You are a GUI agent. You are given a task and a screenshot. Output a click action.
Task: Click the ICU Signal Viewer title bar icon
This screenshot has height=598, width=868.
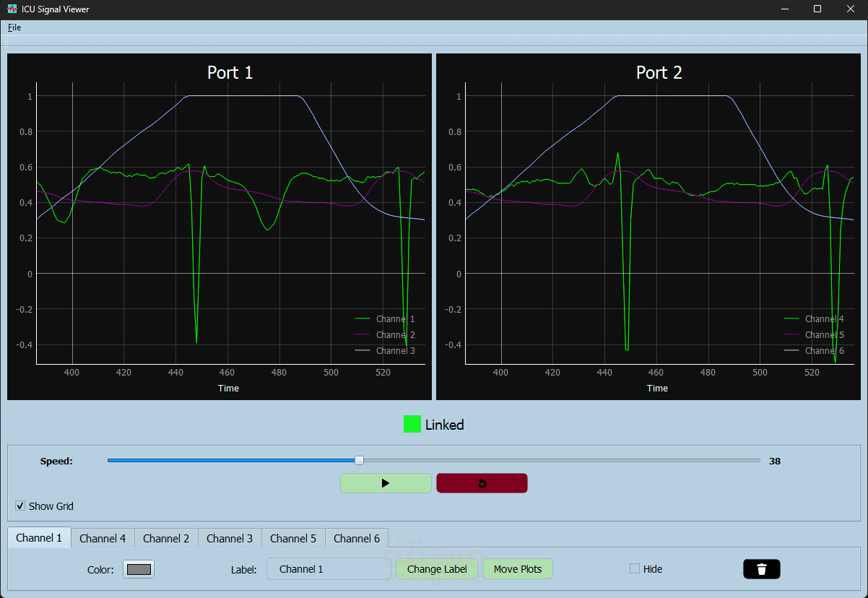tap(13, 9)
